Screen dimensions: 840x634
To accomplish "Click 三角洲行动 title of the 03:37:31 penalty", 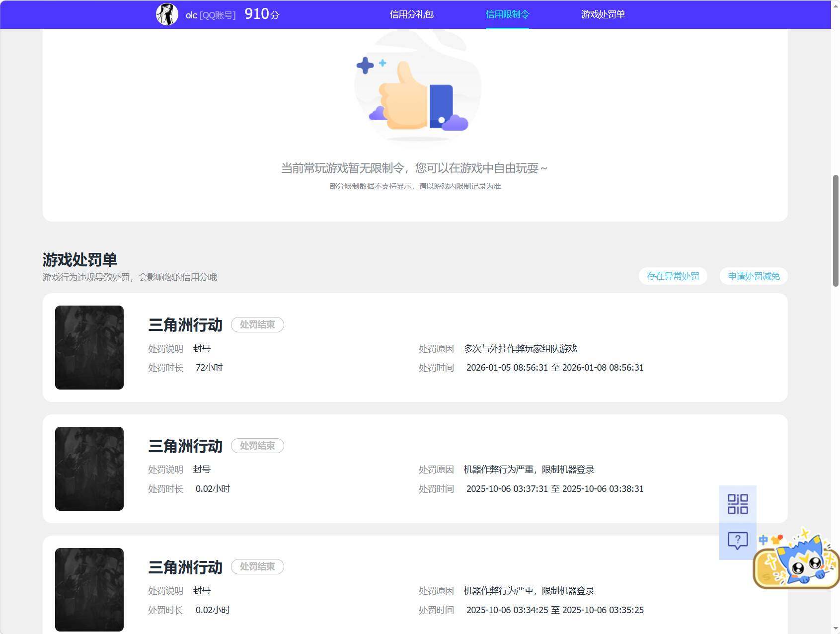I will click(x=185, y=446).
